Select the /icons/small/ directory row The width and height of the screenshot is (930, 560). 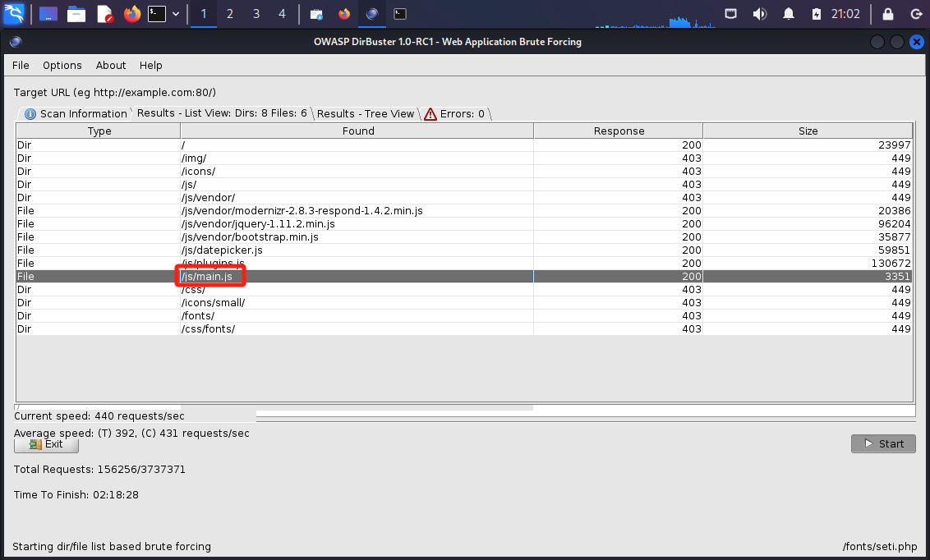pos(464,302)
